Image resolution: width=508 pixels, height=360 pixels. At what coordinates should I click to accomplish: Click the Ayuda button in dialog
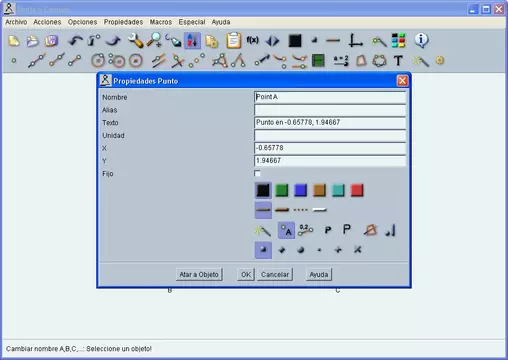coord(319,274)
